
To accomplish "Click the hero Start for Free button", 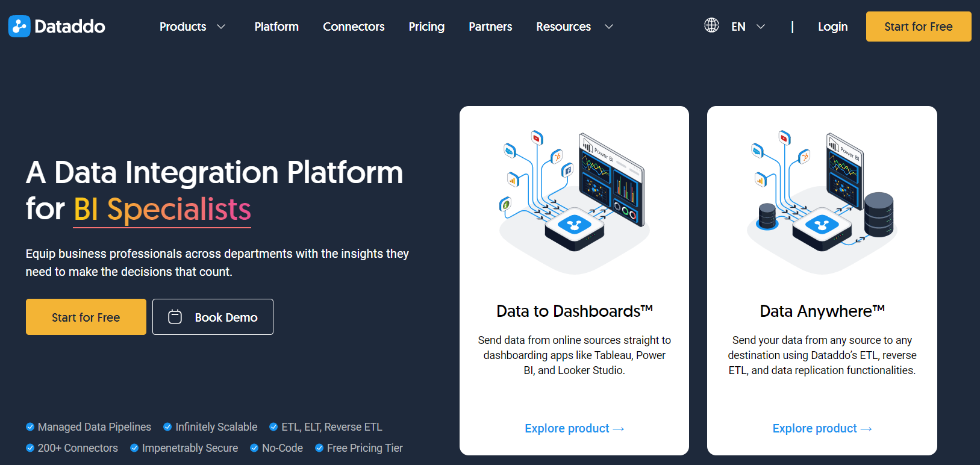I will 86,317.
